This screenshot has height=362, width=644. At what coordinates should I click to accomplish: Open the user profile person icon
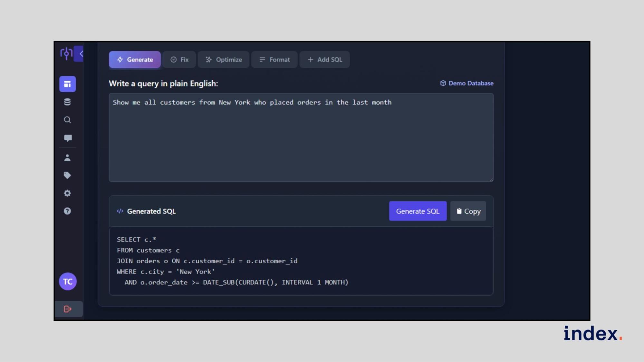click(x=67, y=158)
